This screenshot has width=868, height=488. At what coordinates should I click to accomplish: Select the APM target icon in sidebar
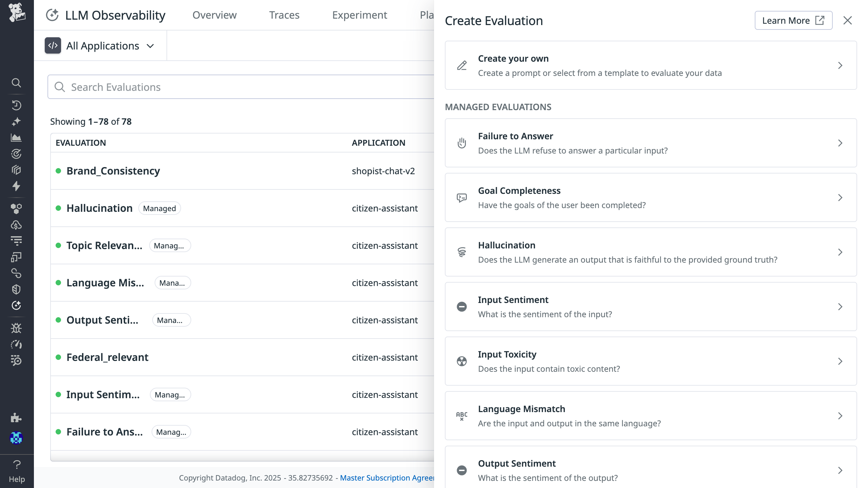(16, 154)
